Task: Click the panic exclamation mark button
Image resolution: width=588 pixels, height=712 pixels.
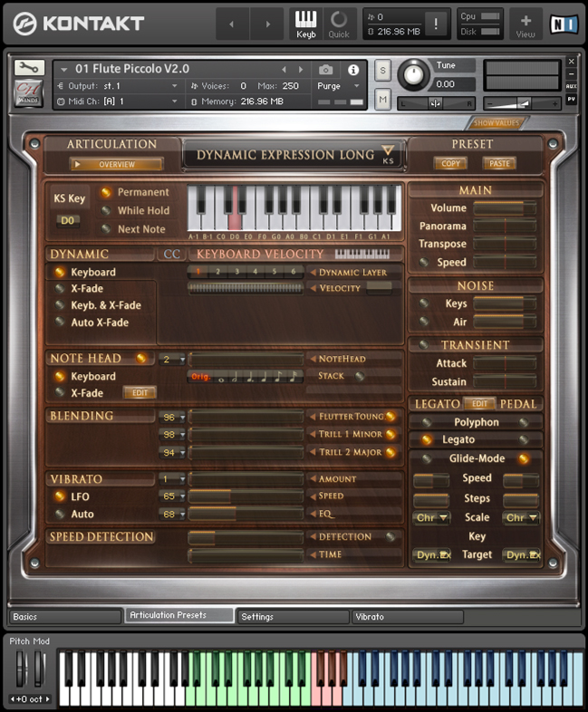Action: [x=436, y=24]
